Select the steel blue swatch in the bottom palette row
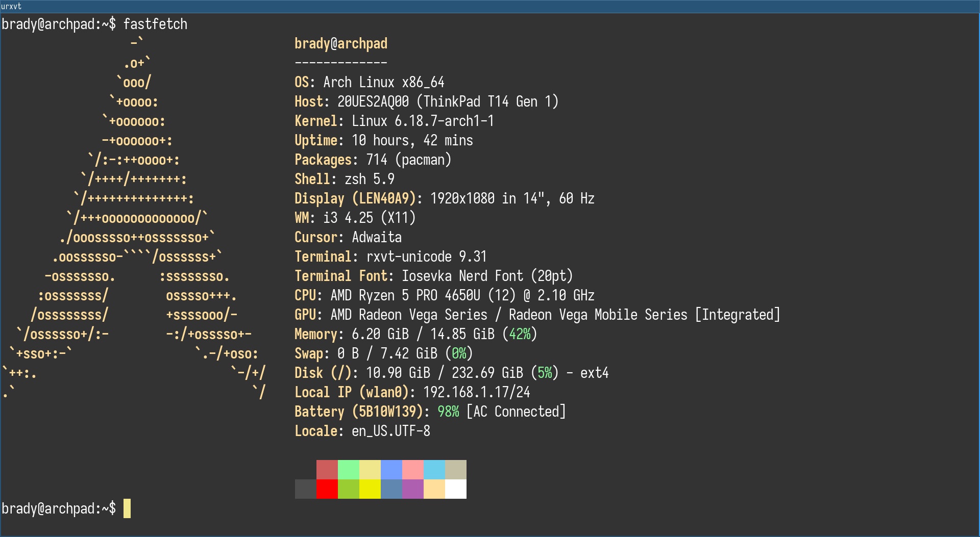Image resolution: width=980 pixels, height=537 pixels. coord(391,489)
